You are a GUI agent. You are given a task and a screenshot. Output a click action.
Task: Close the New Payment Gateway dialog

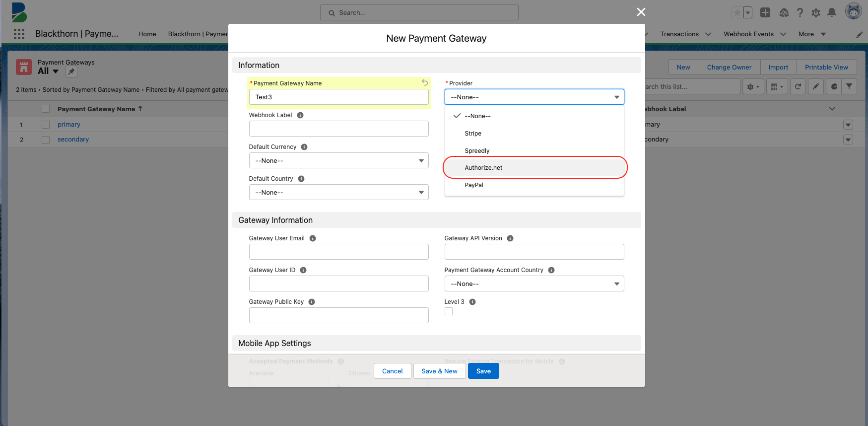(641, 12)
